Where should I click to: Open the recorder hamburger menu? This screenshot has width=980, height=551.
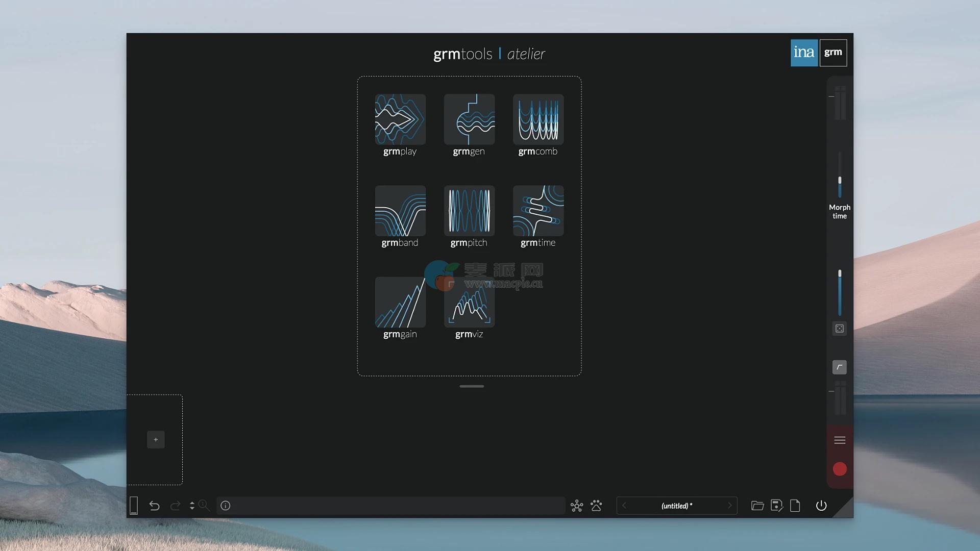point(840,440)
